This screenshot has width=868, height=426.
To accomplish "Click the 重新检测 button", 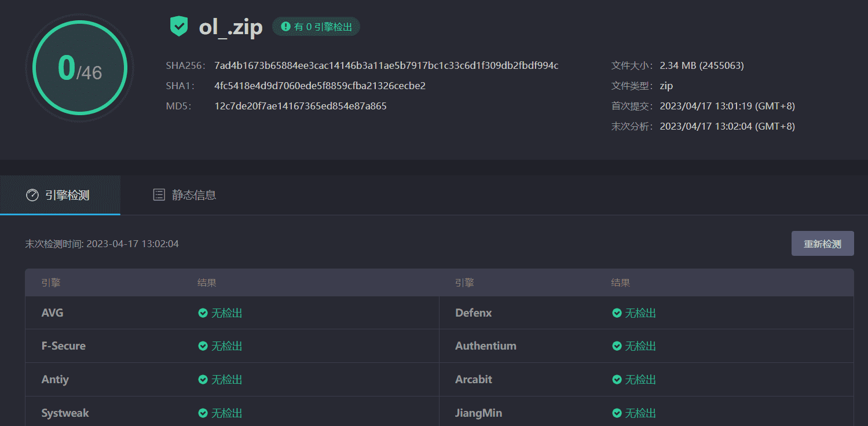I will click(822, 244).
